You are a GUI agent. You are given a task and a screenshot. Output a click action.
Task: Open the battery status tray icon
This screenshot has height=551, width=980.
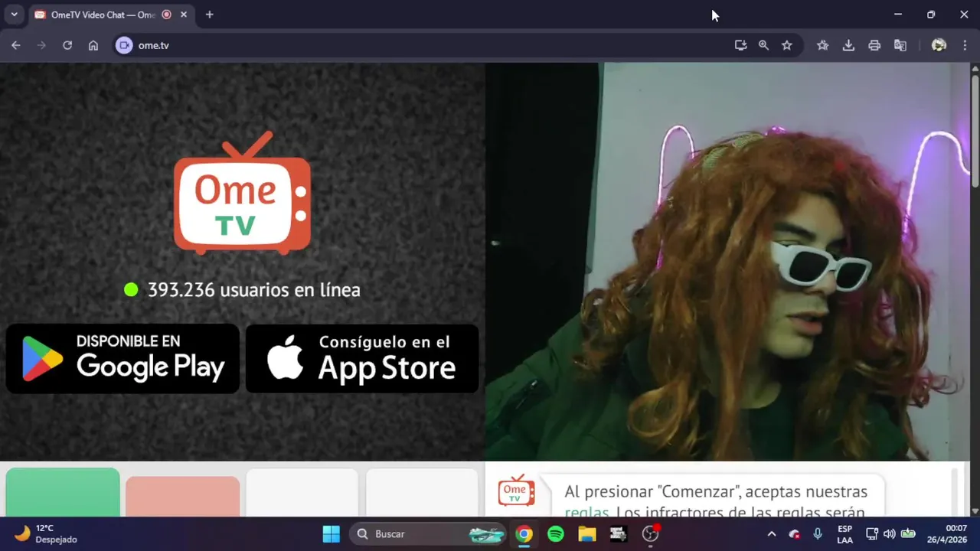tap(908, 533)
